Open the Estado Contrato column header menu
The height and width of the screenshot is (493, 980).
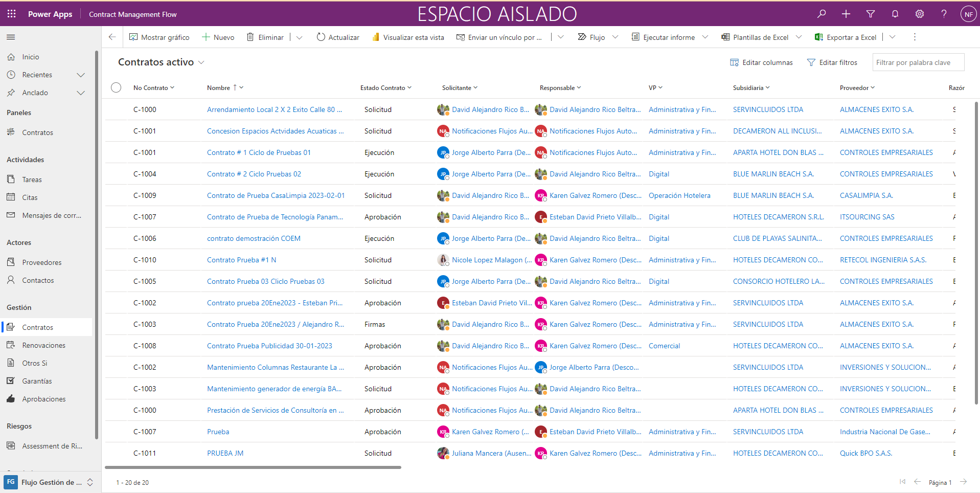pos(386,88)
